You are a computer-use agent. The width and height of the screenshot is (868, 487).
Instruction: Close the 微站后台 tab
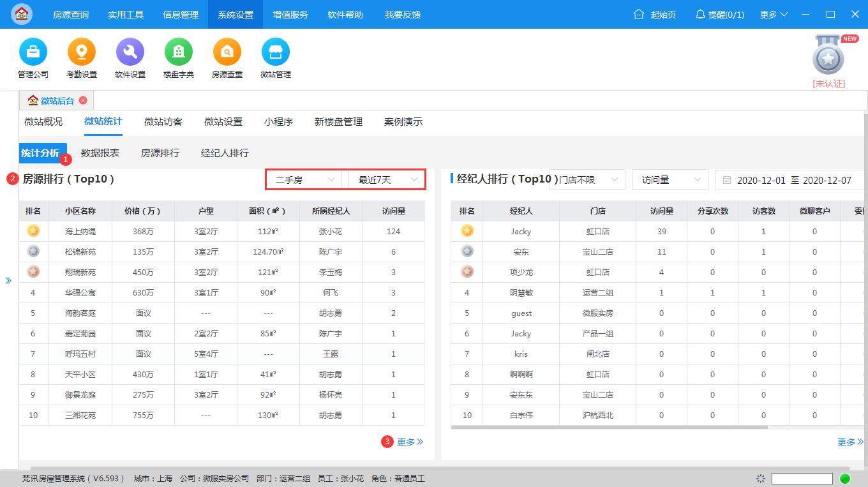(83, 100)
